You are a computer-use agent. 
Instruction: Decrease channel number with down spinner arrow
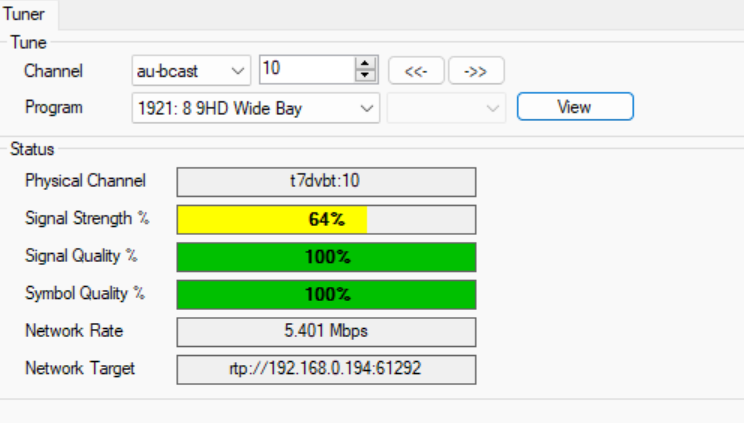365,77
